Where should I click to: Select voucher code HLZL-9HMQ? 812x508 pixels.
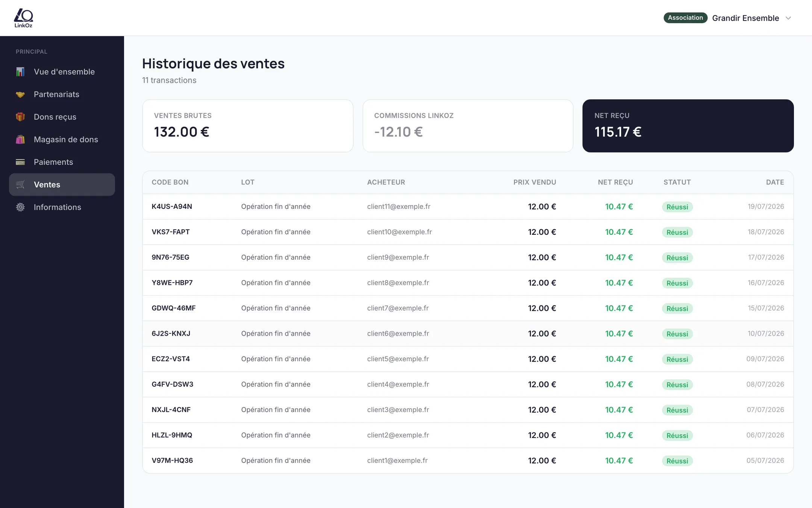172,435
